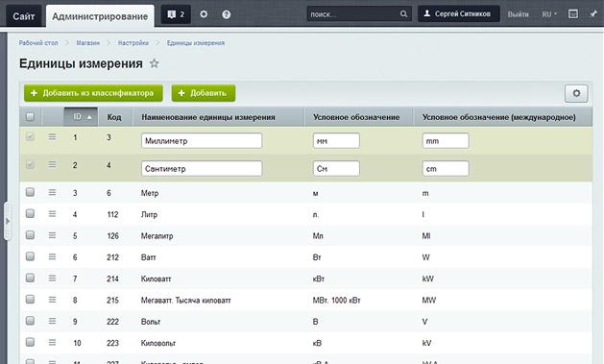Click the code cell 223
Screen dimensions: 604x364
pyautogui.click(x=112, y=343)
